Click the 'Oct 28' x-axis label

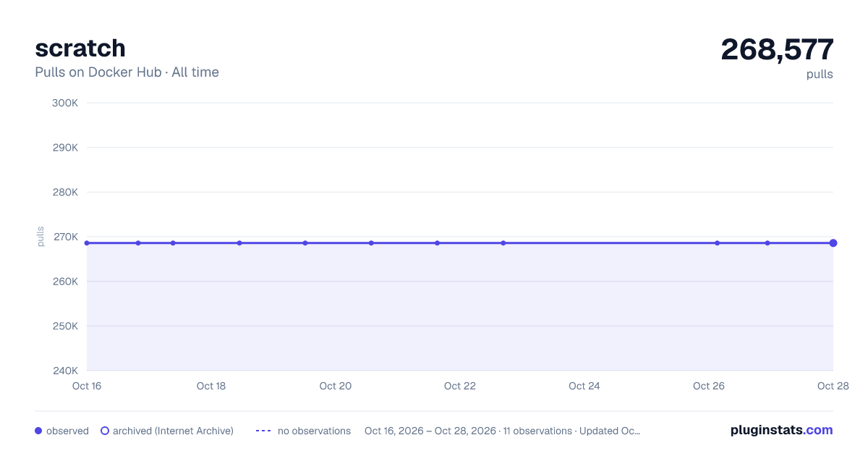[x=832, y=386]
